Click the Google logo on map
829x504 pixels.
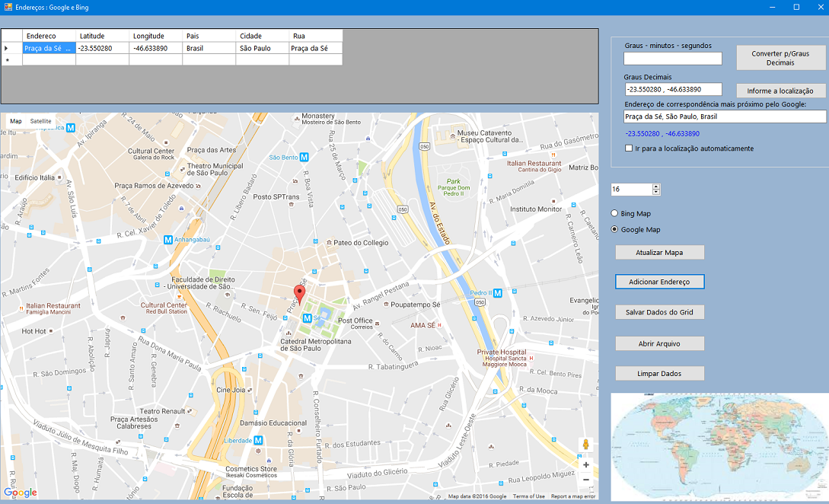21,493
